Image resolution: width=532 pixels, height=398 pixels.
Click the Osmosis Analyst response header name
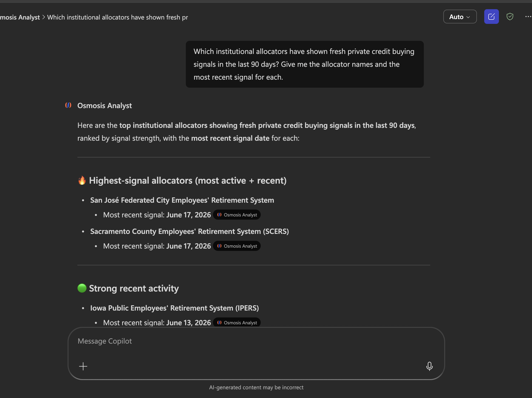click(104, 106)
